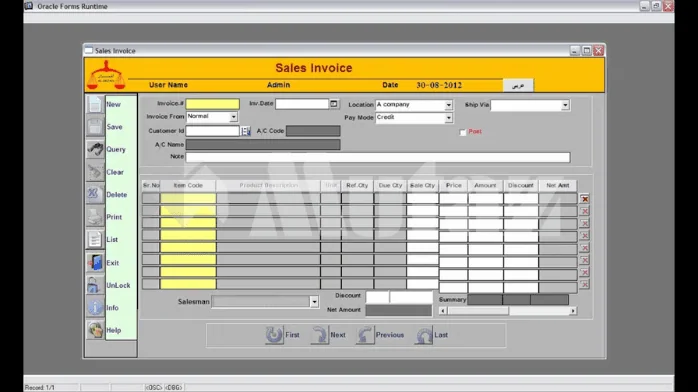Click the Discount percentage input field
The height and width of the screenshot is (392, 698).
pos(377,297)
